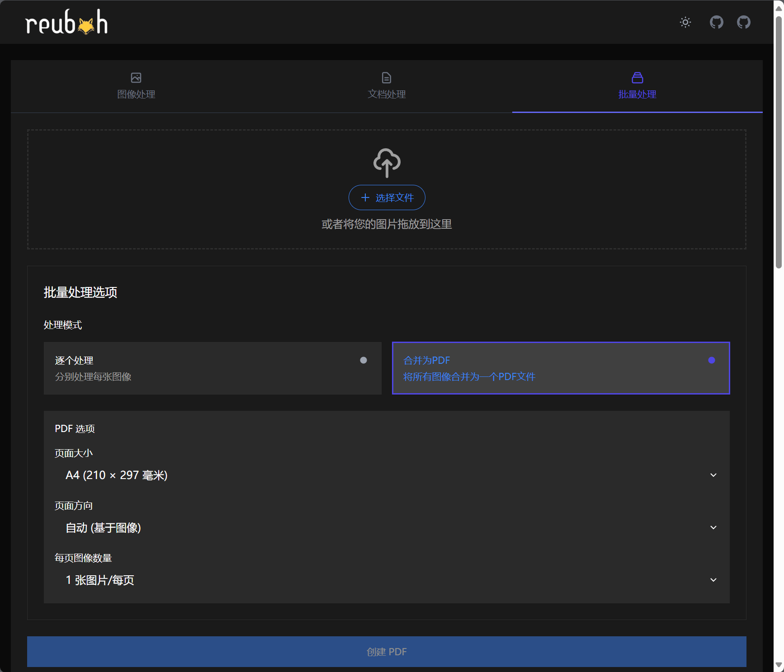Switch to the 文档处理 tab
The image size is (784, 672).
tap(387, 86)
